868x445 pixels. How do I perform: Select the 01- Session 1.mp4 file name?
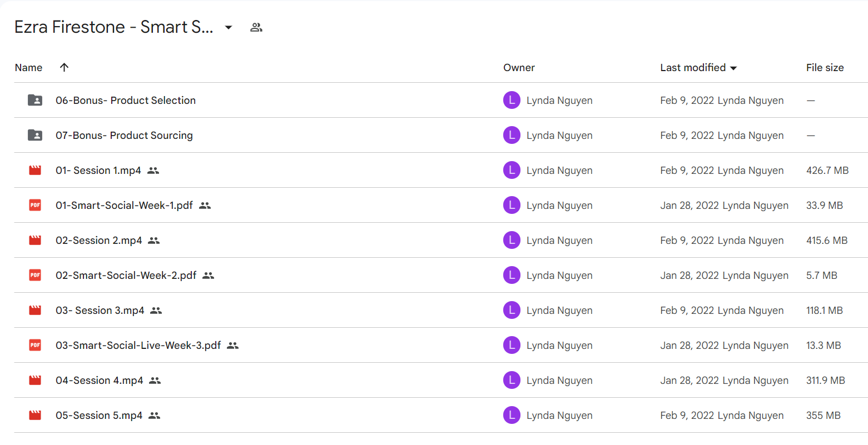98,171
